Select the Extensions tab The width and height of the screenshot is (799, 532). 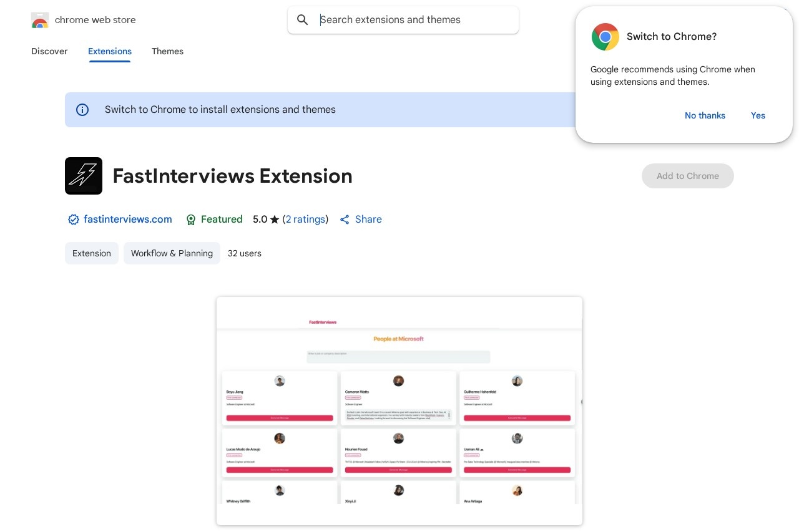pyautogui.click(x=110, y=51)
